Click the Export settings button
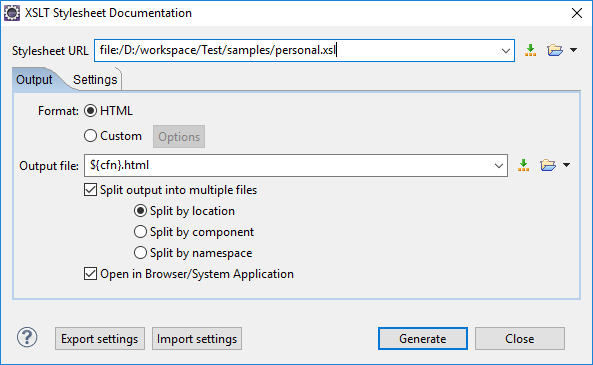The height and width of the screenshot is (365, 593). click(x=99, y=339)
